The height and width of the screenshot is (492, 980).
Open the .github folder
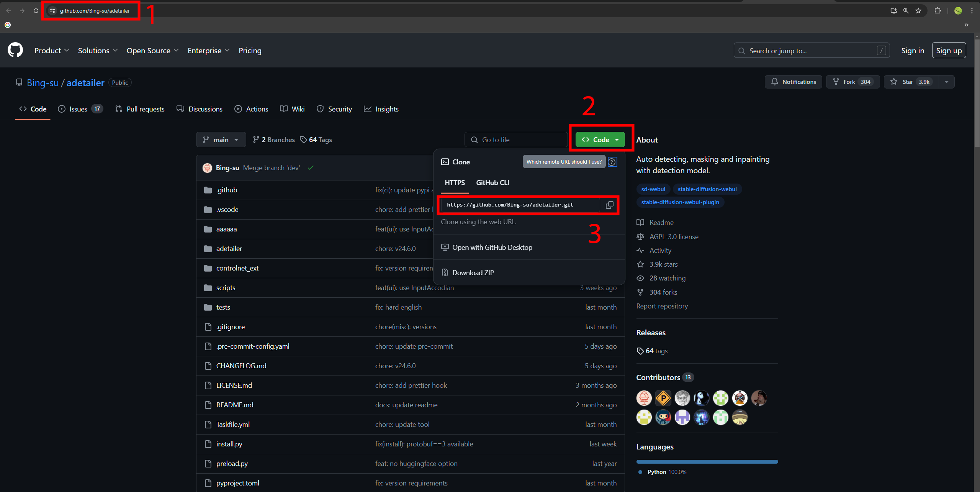tap(226, 190)
